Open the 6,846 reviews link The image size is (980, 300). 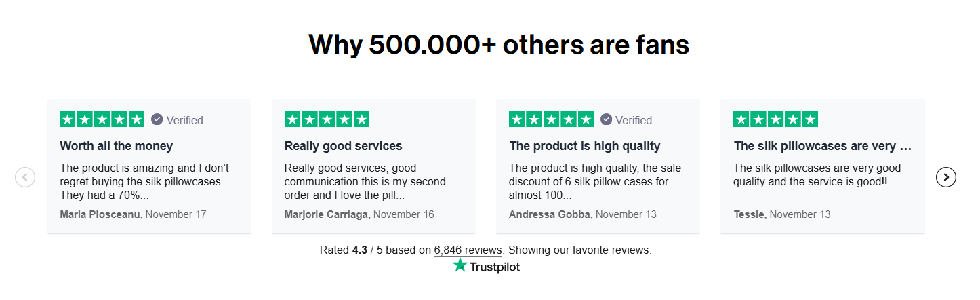pos(468,250)
